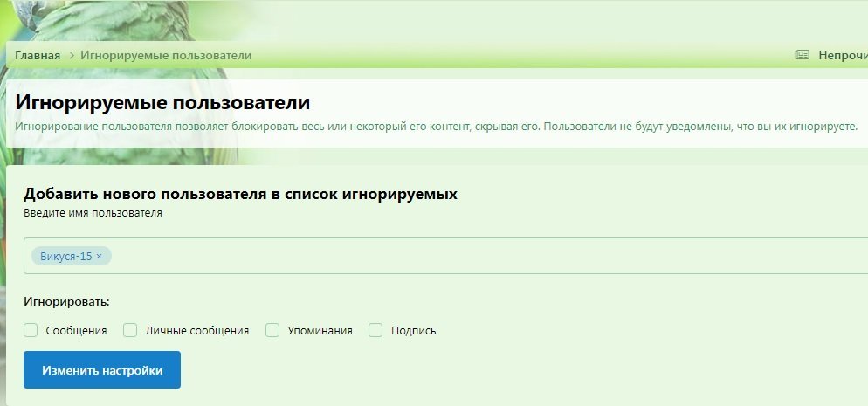This screenshot has width=868, height=406.
Task: Click the Непрочитанное news icon
Action: click(802, 55)
